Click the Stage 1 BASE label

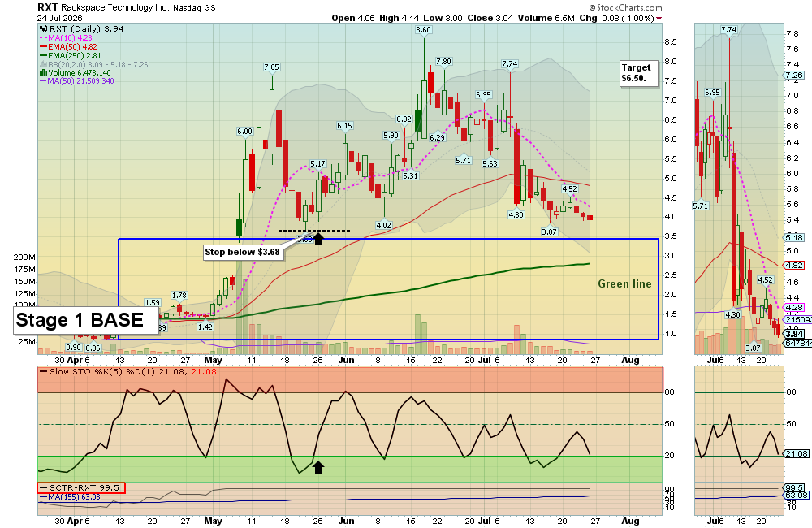pos(85,320)
